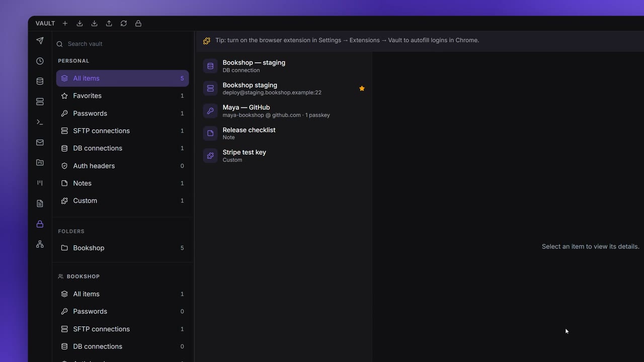Add a new vault item with plus icon

click(65, 24)
